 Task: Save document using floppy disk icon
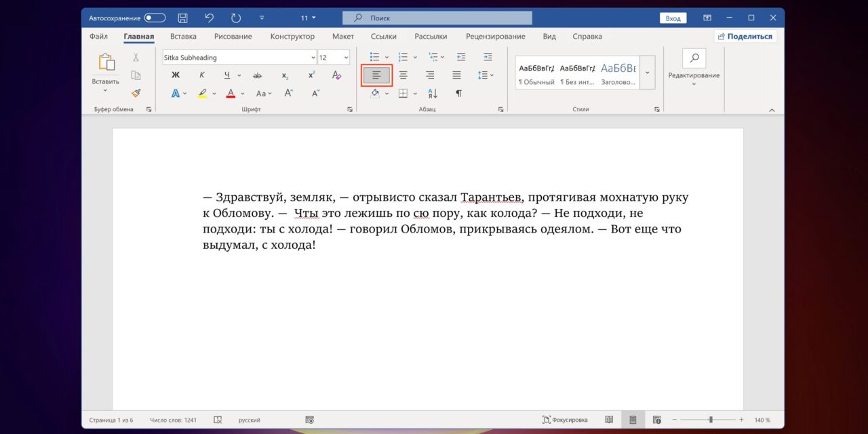(182, 18)
